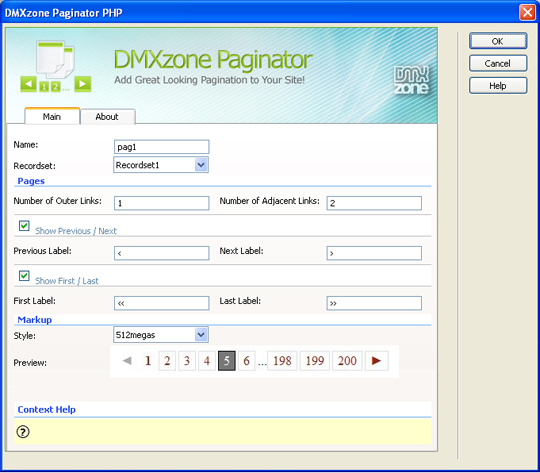The image size is (540, 473).
Task: Click the Number of Adjacent Links field
Action: 374,203
